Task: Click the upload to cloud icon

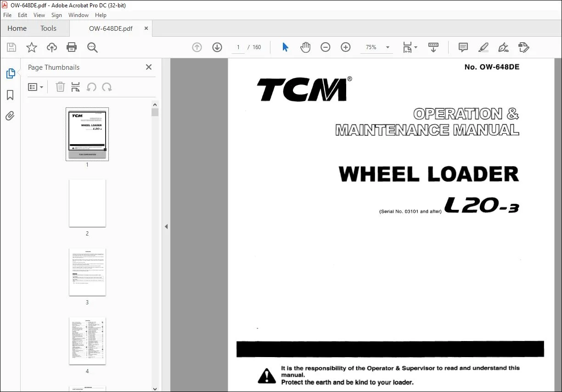Action: (x=52, y=47)
